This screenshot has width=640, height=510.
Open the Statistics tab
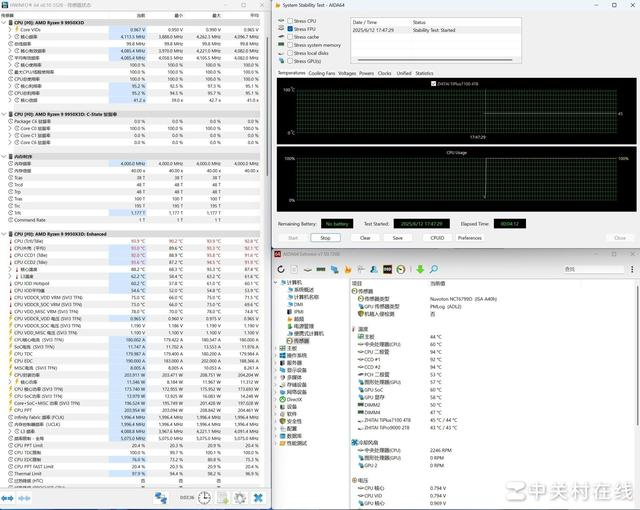click(x=424, y=73)
